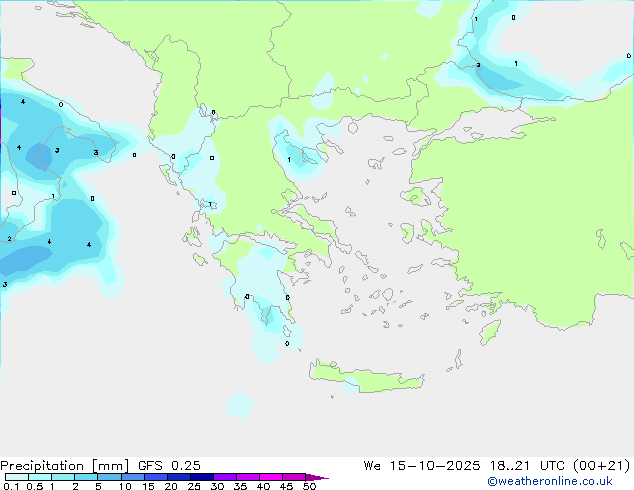Click the '(00+21)' forecast run label
The image size is (634, 490).
click(602, 466)
